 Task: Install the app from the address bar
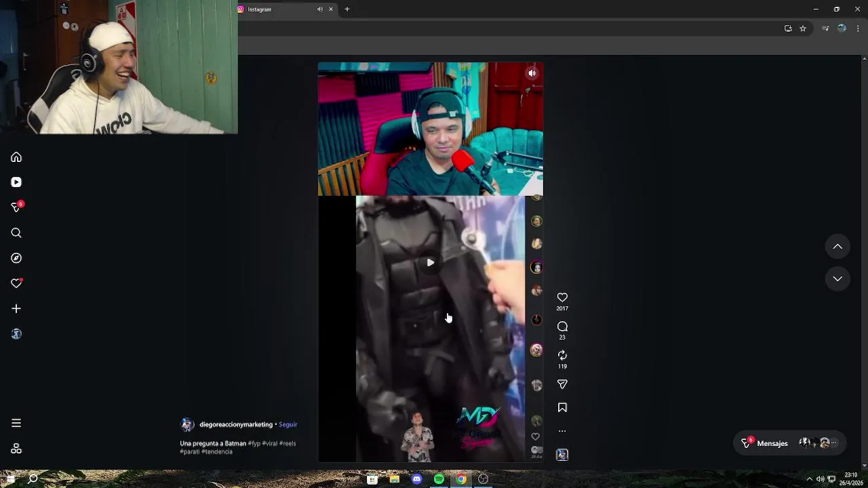pyautogui.click(x=788, y=28)
